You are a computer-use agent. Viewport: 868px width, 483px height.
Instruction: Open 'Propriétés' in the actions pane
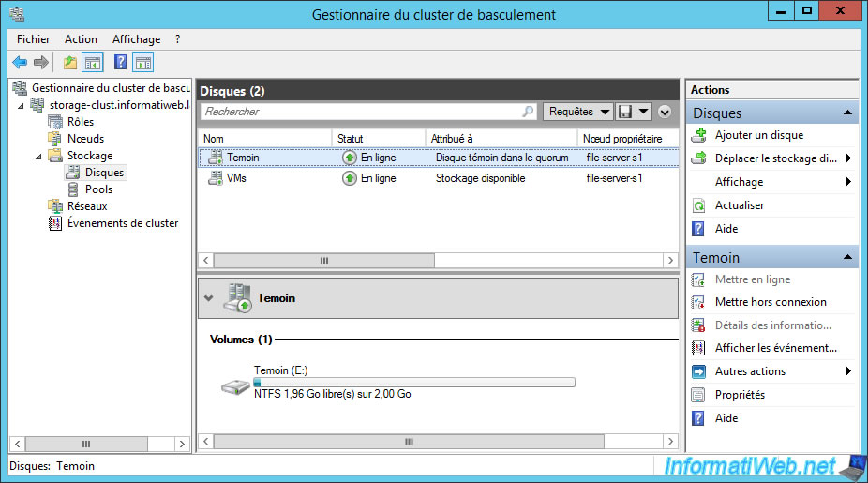(740, 395)
